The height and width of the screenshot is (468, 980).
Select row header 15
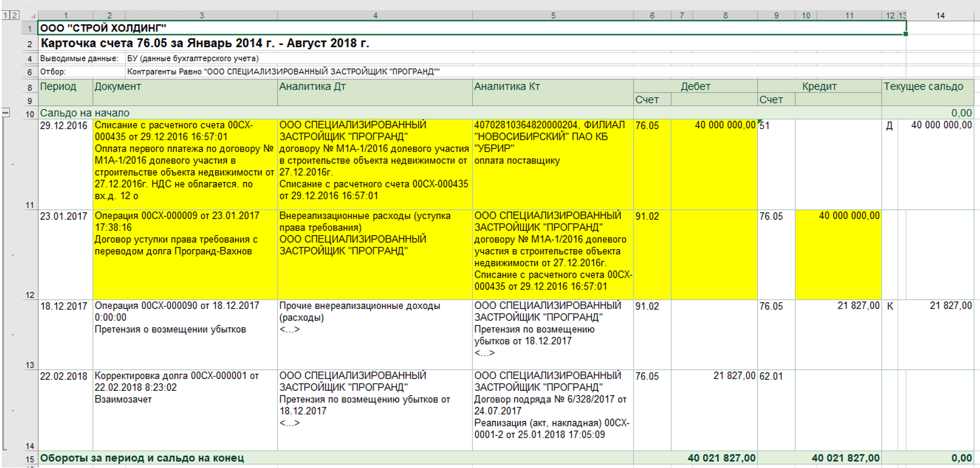click(29, 458)
